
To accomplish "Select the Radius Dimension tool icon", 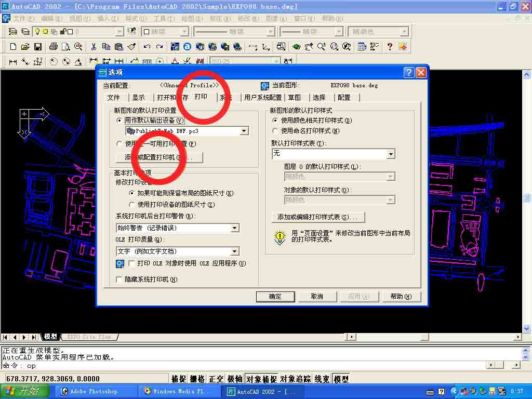I will [x=54, y=61].
